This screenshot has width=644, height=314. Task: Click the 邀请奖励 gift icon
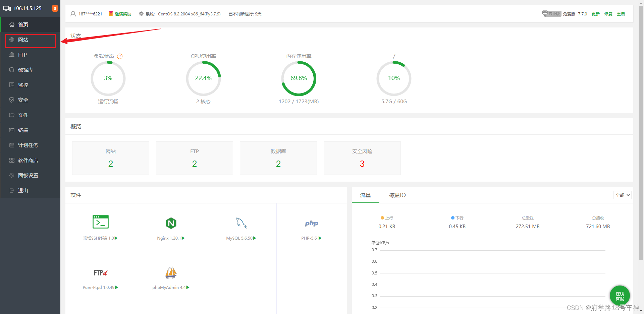111,14
